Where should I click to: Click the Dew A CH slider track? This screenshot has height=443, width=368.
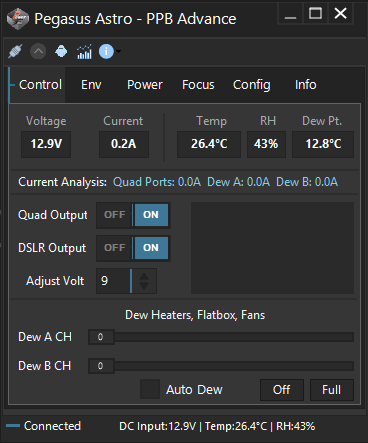coord(221,337)
